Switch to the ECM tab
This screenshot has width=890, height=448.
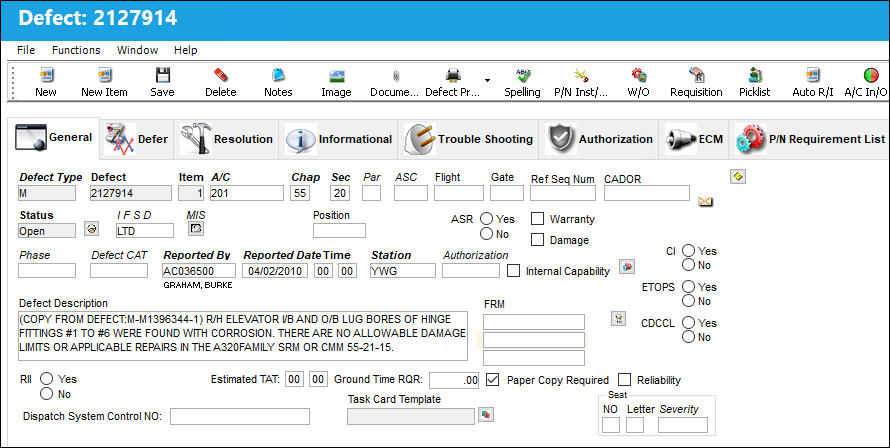(694, 139)
